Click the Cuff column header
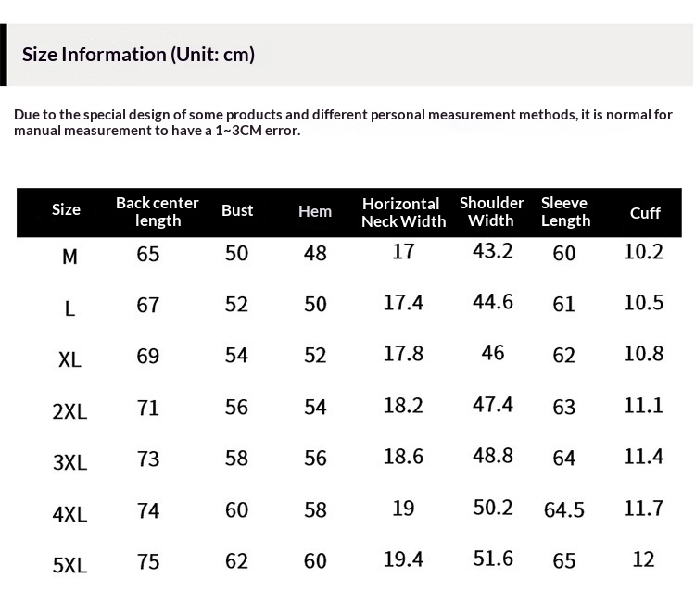 (645, 213)
